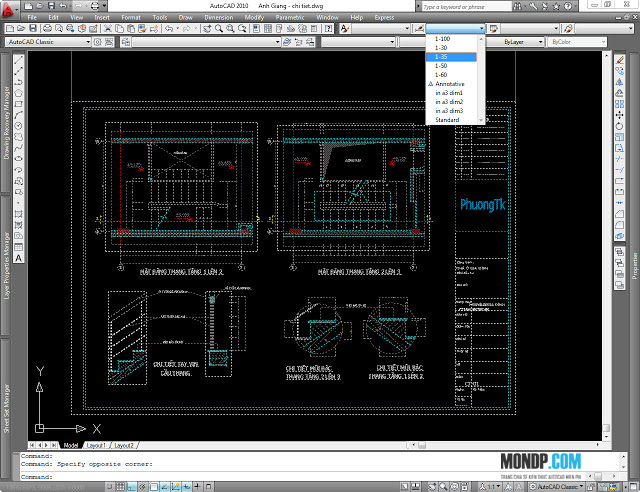This screenshot has height=492, width=640.
Task: Select the Pan realtime tool
Action: click(x=207, y=29)
